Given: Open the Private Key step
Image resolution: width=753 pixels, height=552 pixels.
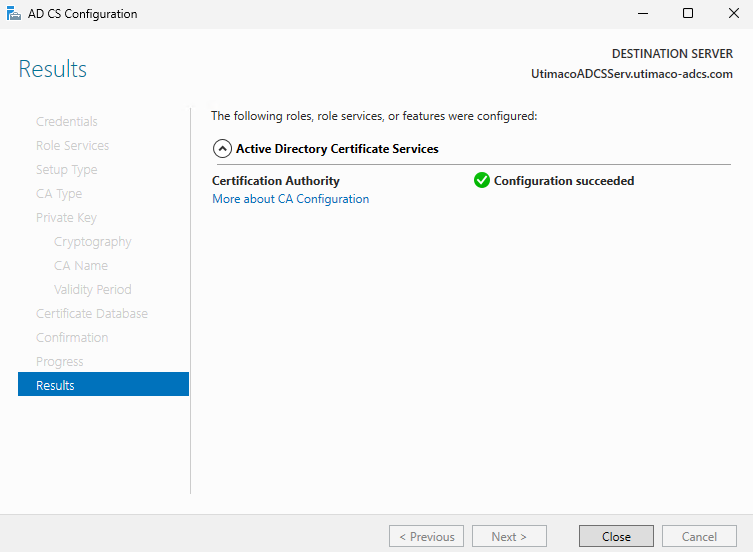Looking at the screenshot, I should [x=66, y=218].
